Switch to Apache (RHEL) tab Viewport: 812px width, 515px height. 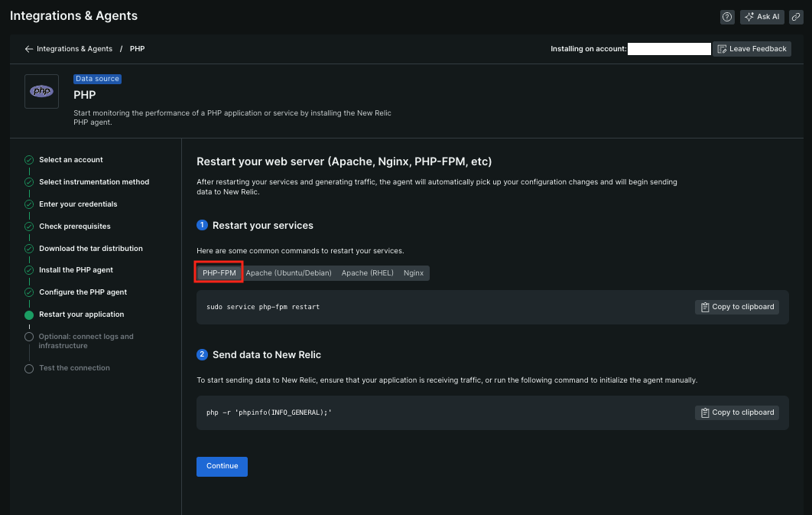[x=367, y=273]
